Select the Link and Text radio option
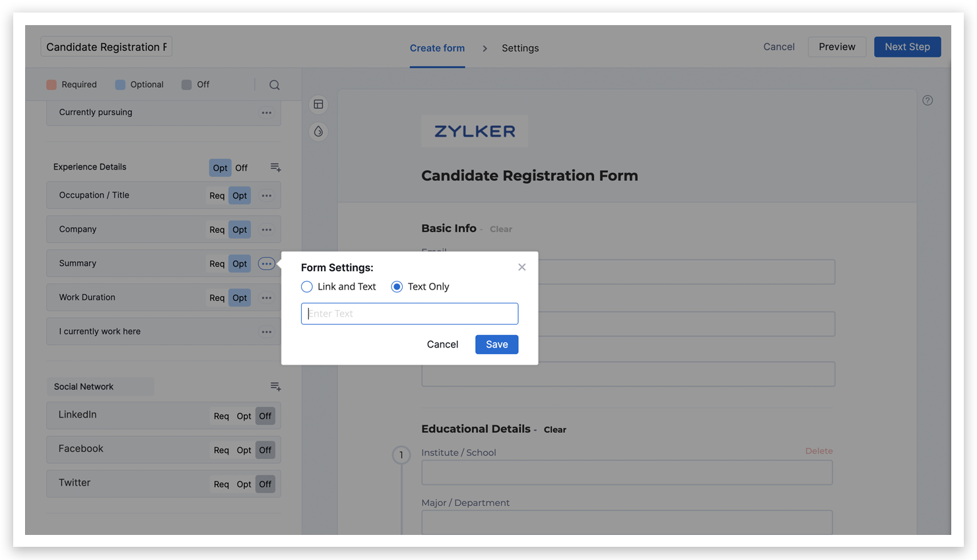Image resolution: width=977 pixels, height=560 pixels. [x=307, y=287]
